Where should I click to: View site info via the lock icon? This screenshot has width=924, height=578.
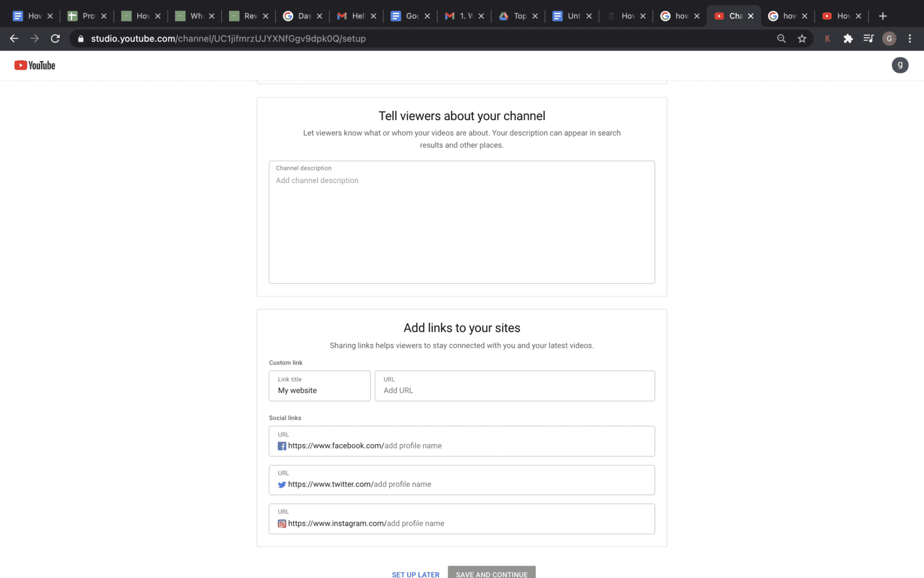point(80,39)
